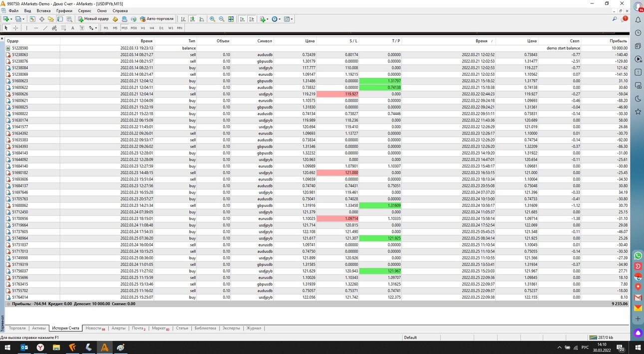Sort by the Символ column header
The image size is (644, 354).
click(265, 41)
